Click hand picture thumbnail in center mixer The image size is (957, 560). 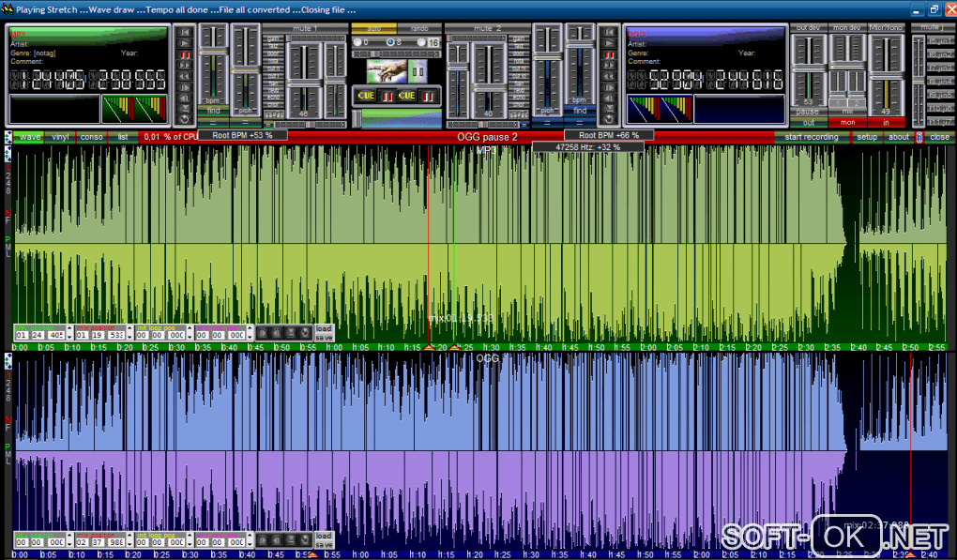tap(387, 71)
